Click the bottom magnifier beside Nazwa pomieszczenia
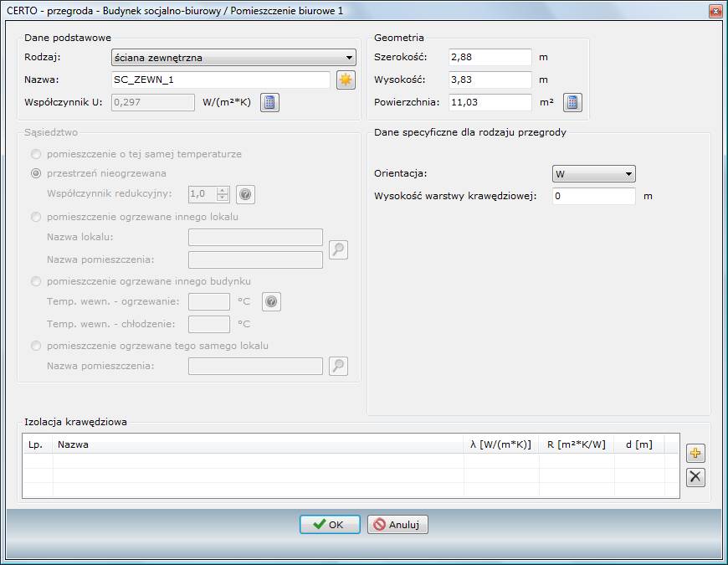 pos(338,366)
